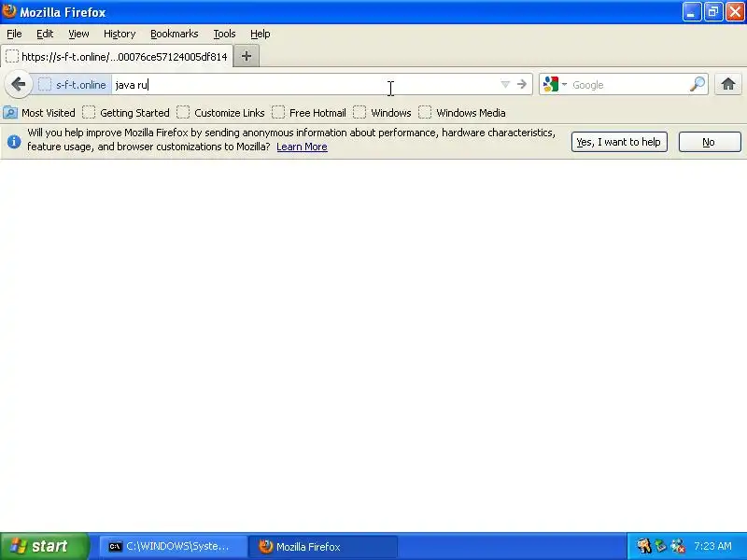
Task: Click the Go arrow in address bar
Action: [x=522, y=84]
